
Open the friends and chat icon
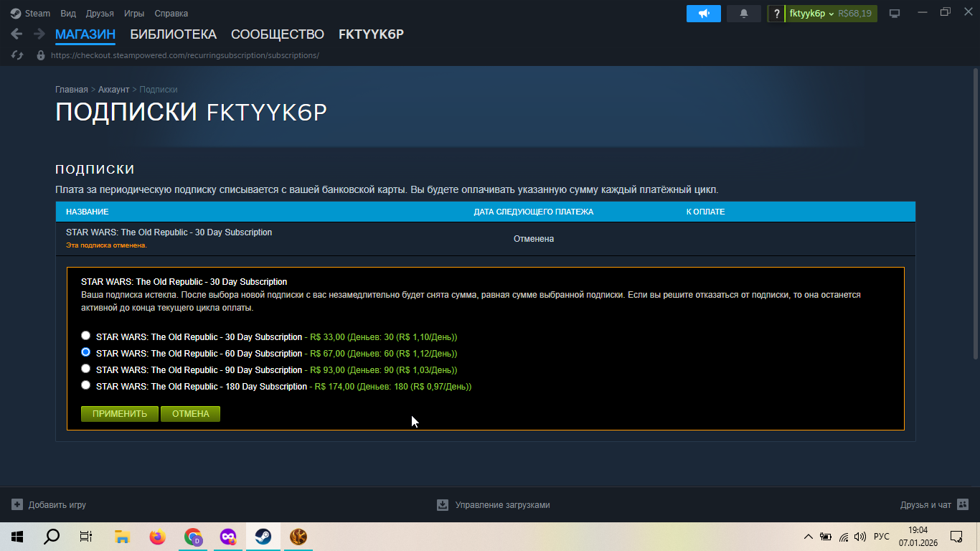pos(963,504)
